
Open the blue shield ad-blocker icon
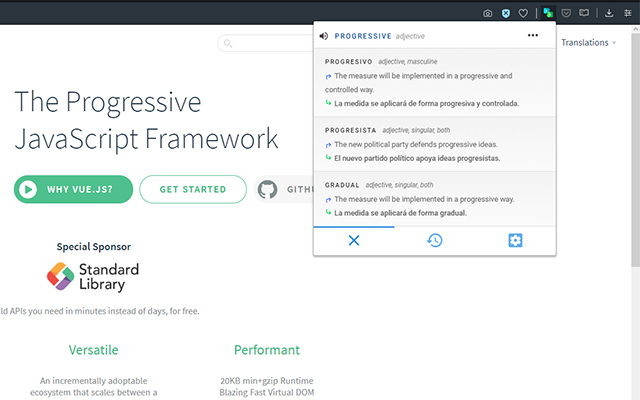[506, 13]
